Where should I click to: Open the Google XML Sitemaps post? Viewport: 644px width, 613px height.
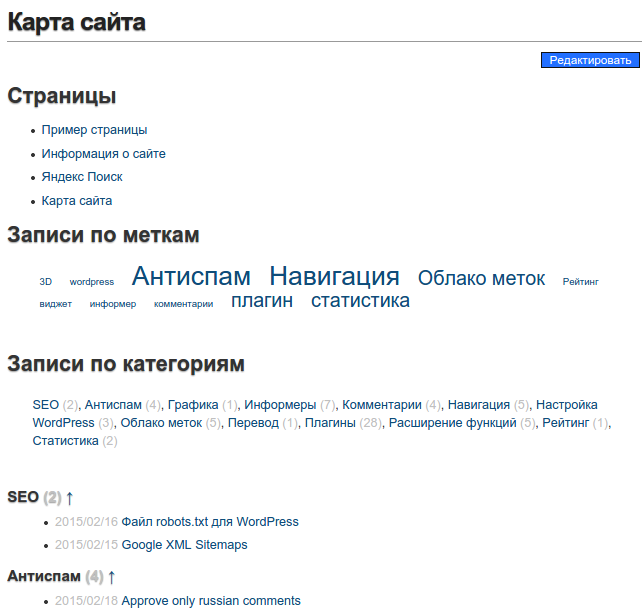tap(184, 545)
